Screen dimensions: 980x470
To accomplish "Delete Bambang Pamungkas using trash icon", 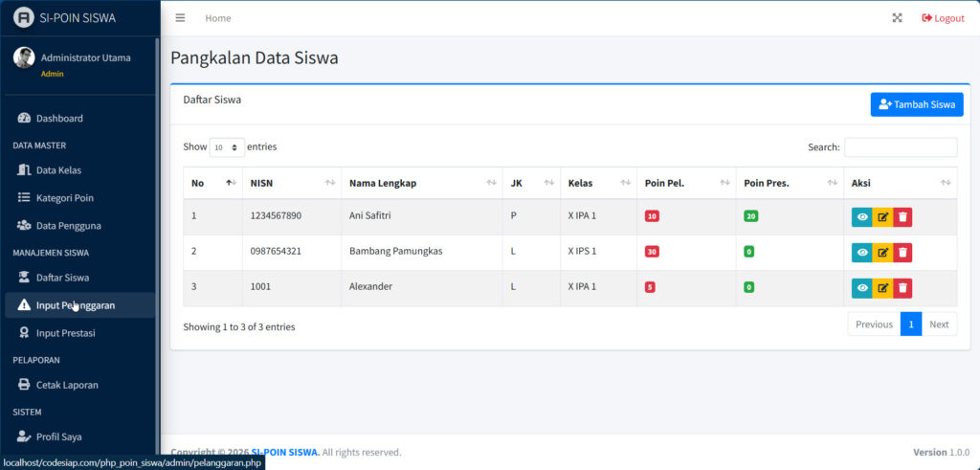I will 902,253.
